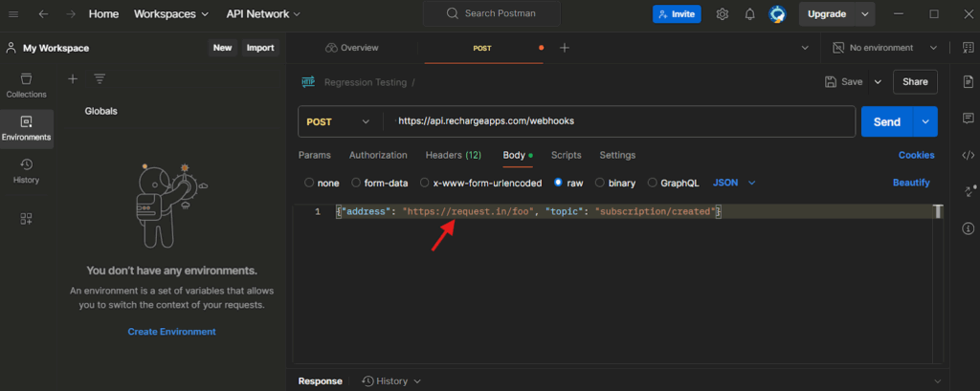The image size is (980, 391).
Task: Click the Send button
Action: pos(887,121)
